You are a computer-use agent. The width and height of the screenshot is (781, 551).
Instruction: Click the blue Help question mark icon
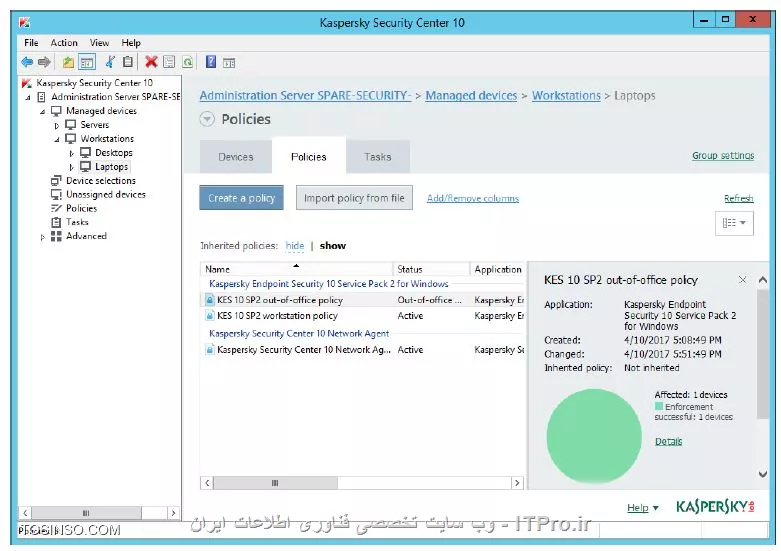(211, 62)
